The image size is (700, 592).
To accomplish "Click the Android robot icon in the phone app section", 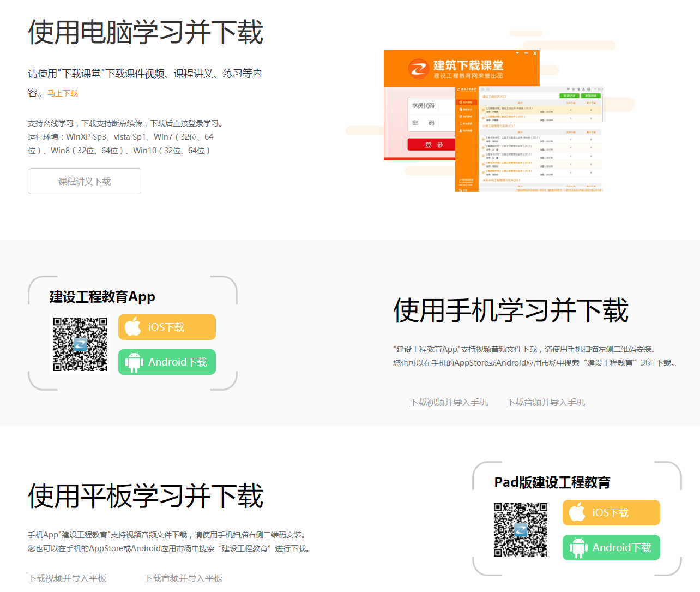I will [134, 362].
